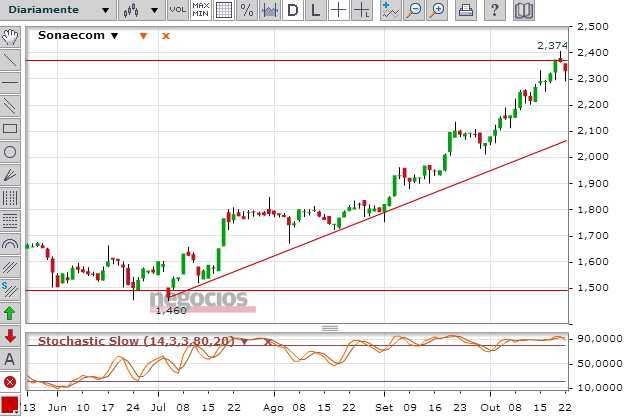Select the circle drawing tool
626x417 pixels.
coord(10,152)
